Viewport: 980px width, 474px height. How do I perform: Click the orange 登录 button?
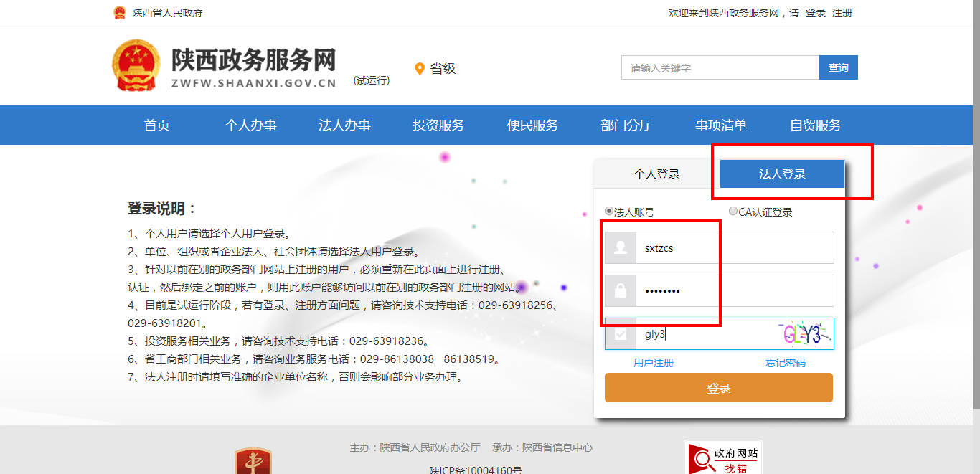719,388
